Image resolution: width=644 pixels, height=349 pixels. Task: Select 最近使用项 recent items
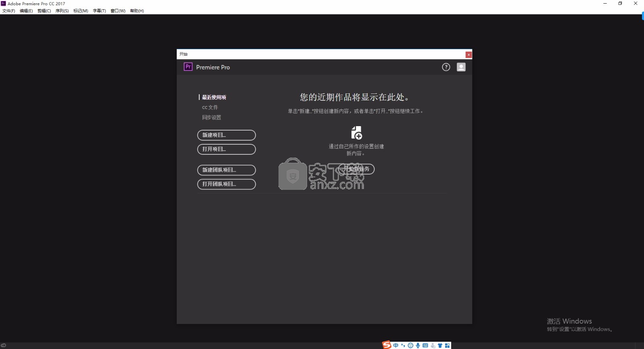pos(214,98)
